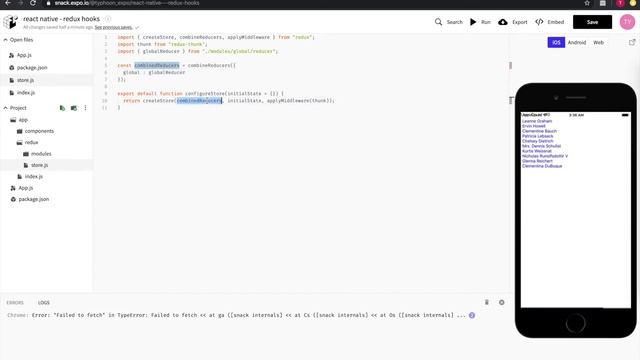The width and height of the screenshot is (640, 360).
Task: Click the browser back arrow
Action: [8, 3]
